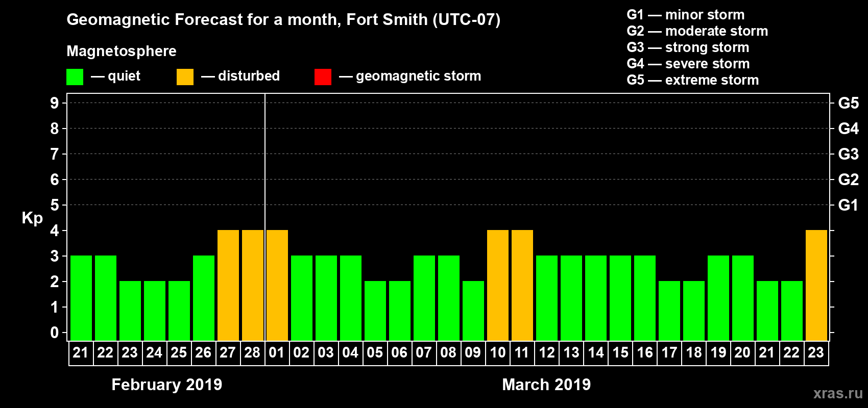
Task: Select the orange bar for March 11
Action: (522, 286)
